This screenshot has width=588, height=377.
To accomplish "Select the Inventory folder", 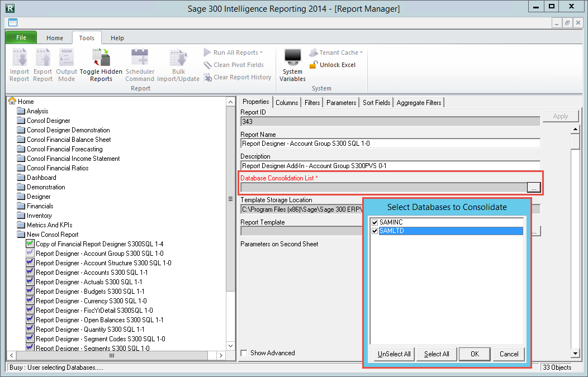I will coord(35,216).
